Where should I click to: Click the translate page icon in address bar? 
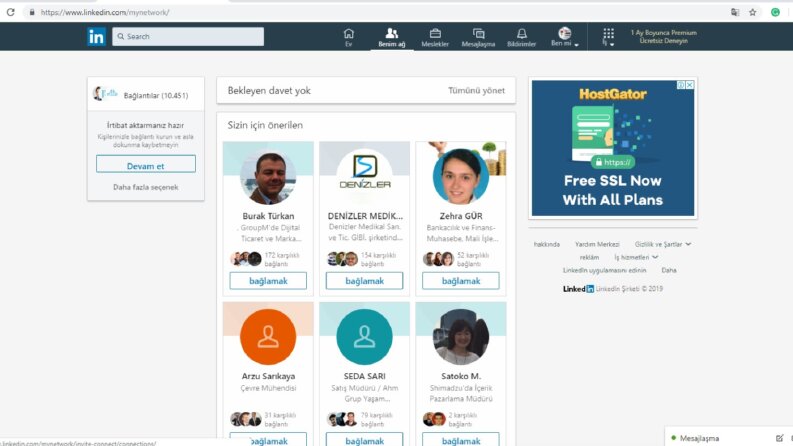(735, 12)
